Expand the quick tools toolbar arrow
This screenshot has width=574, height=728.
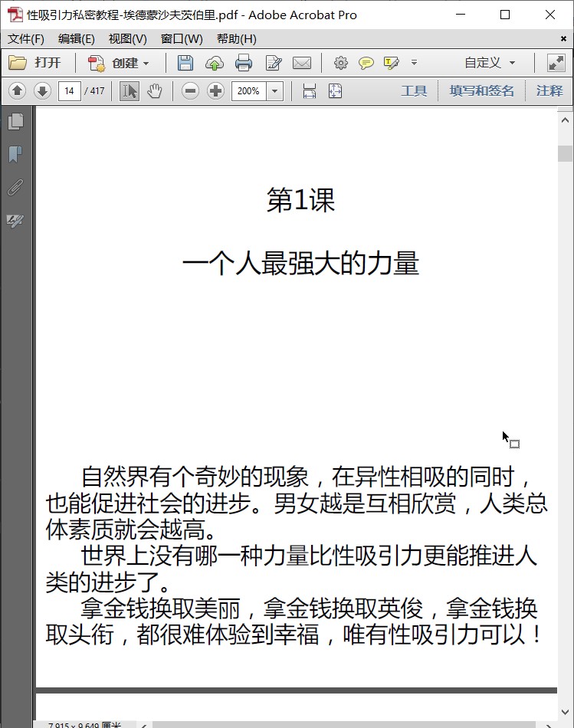pos(415,62)
